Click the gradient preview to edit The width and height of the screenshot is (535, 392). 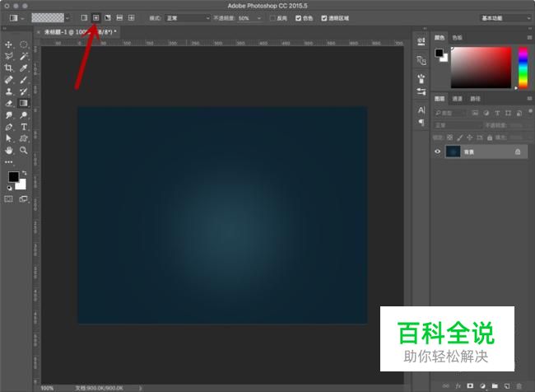48,18
